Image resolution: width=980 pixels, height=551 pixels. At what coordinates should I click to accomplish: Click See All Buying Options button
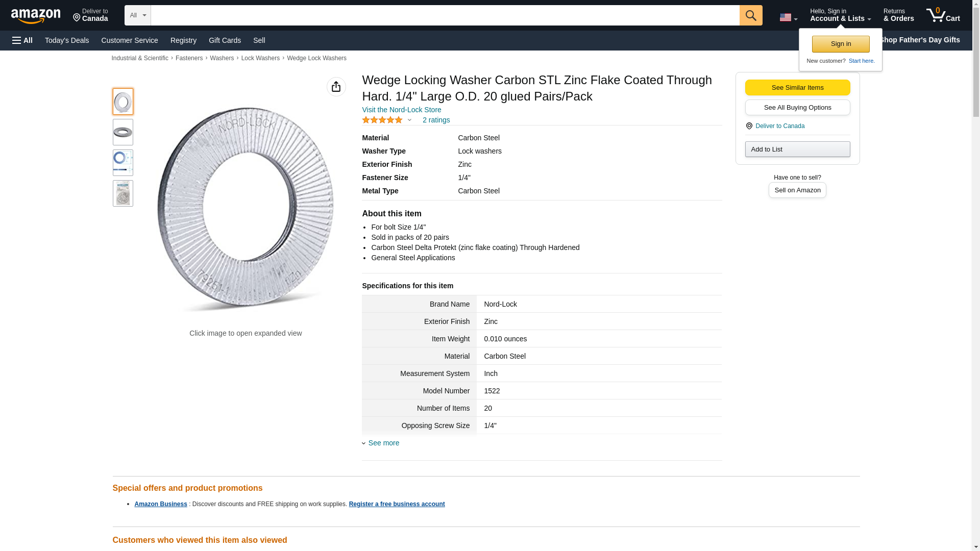[797, 107]
